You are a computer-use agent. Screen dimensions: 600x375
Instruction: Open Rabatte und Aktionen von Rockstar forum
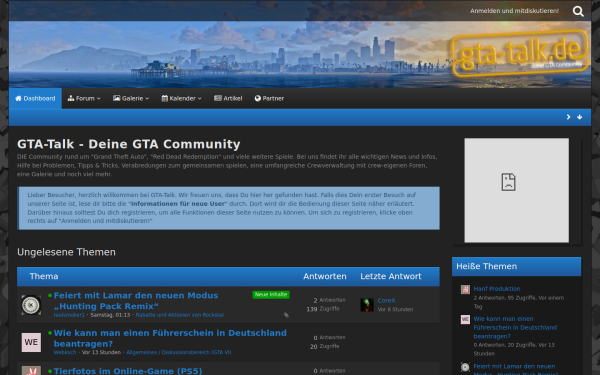click(180, 315)
